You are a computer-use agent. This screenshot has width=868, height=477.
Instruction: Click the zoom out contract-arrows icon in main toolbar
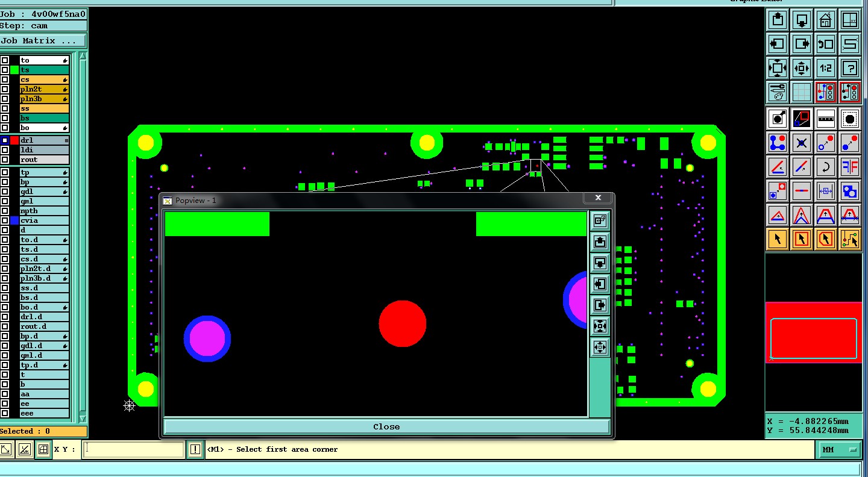coord(802,68)
